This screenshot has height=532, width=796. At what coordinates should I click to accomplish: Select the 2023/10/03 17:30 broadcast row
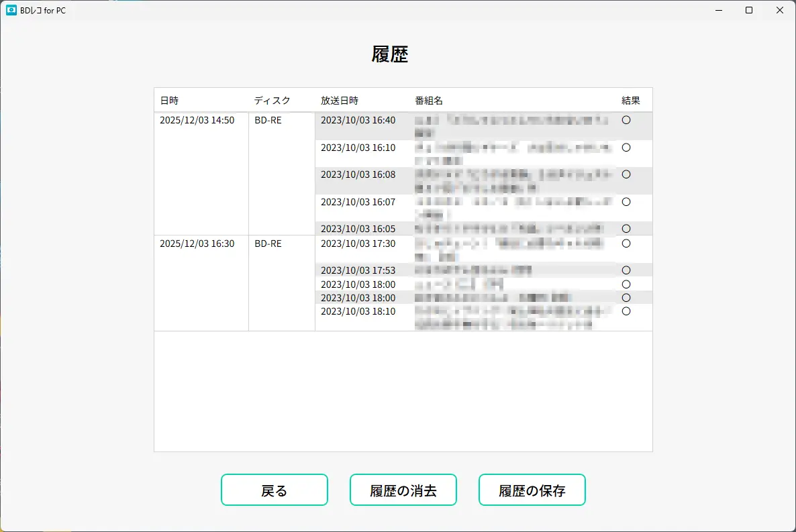[358, 244]
